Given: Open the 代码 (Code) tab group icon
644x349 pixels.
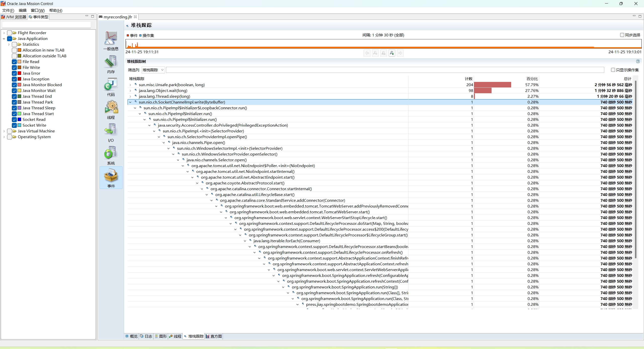Looking at the screenshot, I should 111,87.
